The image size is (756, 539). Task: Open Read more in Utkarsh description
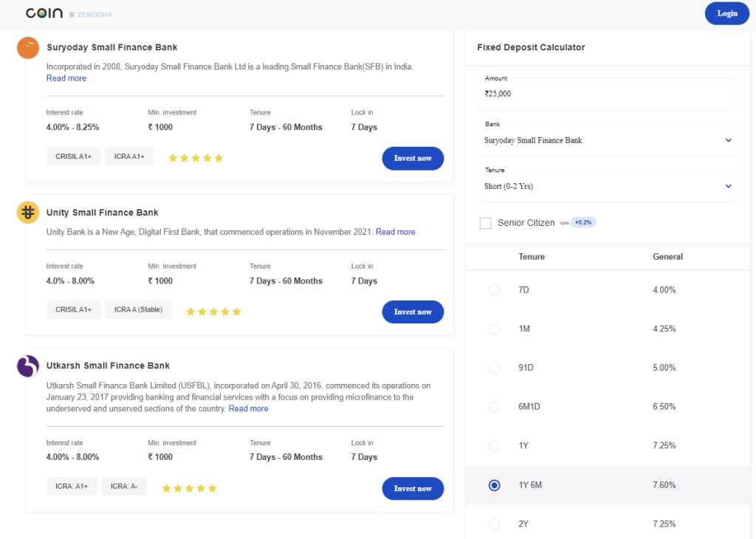[248, 409]
